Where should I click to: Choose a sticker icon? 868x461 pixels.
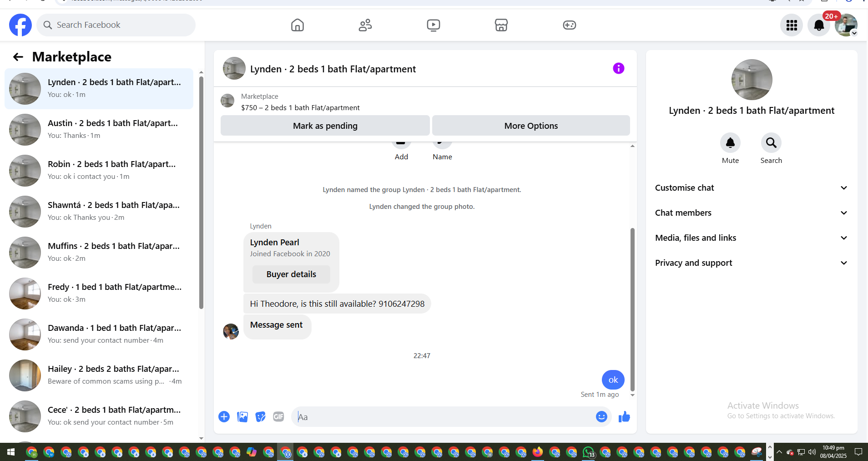[x=261, y=417]
